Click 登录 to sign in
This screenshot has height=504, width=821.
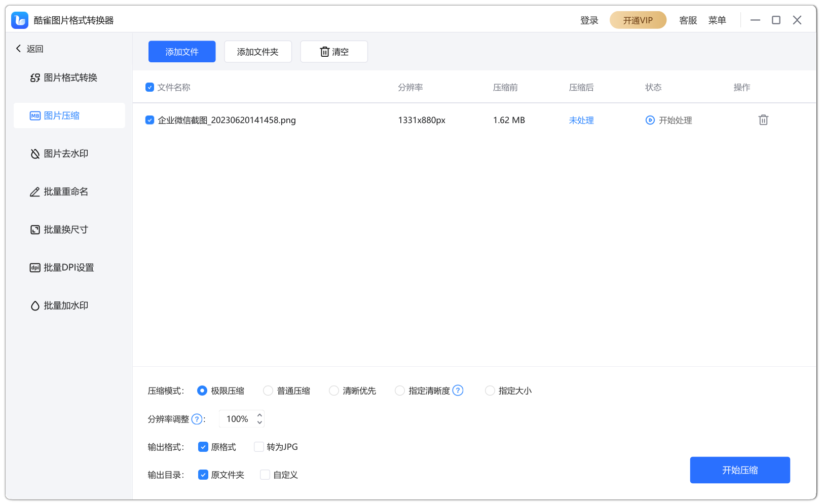click(x=589, y=20)
